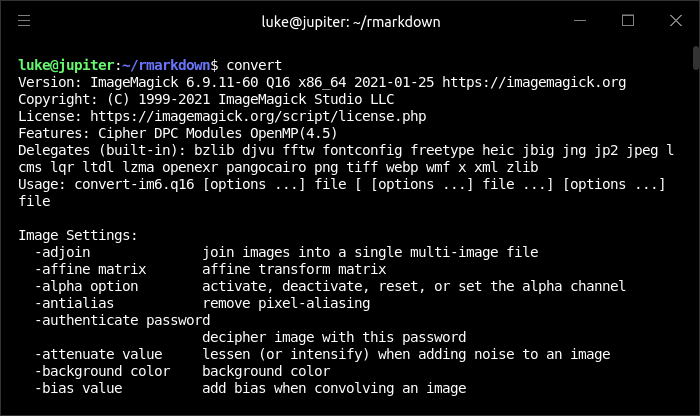Click the typed convert command
Screen dimensions: 700x416
pos(254,66)
